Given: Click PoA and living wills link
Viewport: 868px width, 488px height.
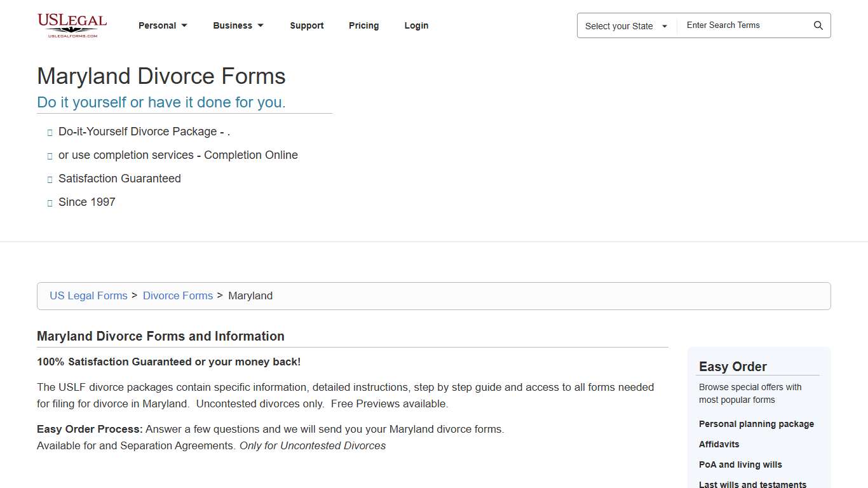Looking at the screenshot, I should [x=740, y=464].
